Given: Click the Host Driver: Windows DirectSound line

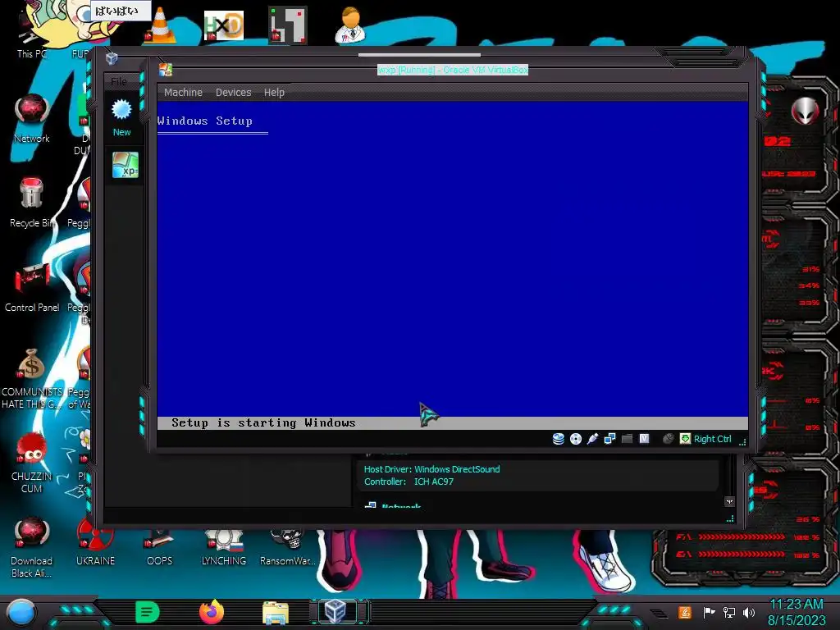Looking at the screenshot, I should pyautogui.click(x=431, y=468).
